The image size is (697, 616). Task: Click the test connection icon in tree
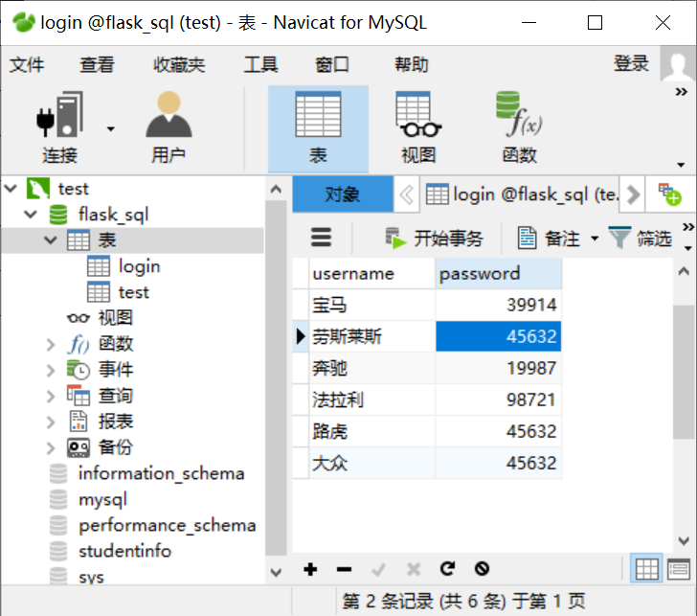tap(38, 189)
